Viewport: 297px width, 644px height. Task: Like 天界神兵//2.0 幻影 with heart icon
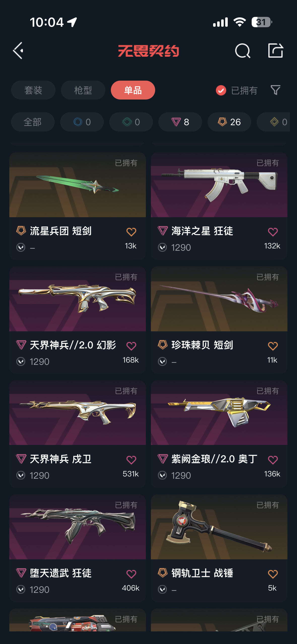[x=131, y=346]
